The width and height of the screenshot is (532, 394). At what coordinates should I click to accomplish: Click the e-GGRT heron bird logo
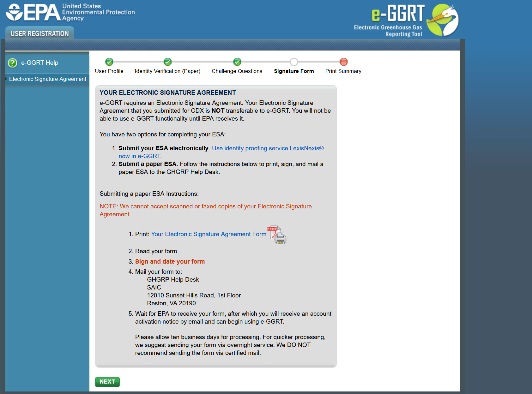point(443,20)
